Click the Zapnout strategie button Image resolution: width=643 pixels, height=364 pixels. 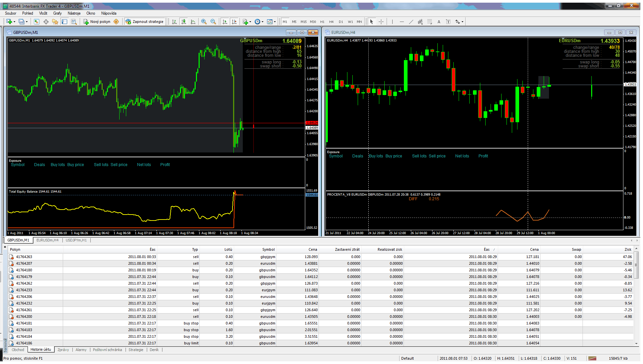pos(145,22)
